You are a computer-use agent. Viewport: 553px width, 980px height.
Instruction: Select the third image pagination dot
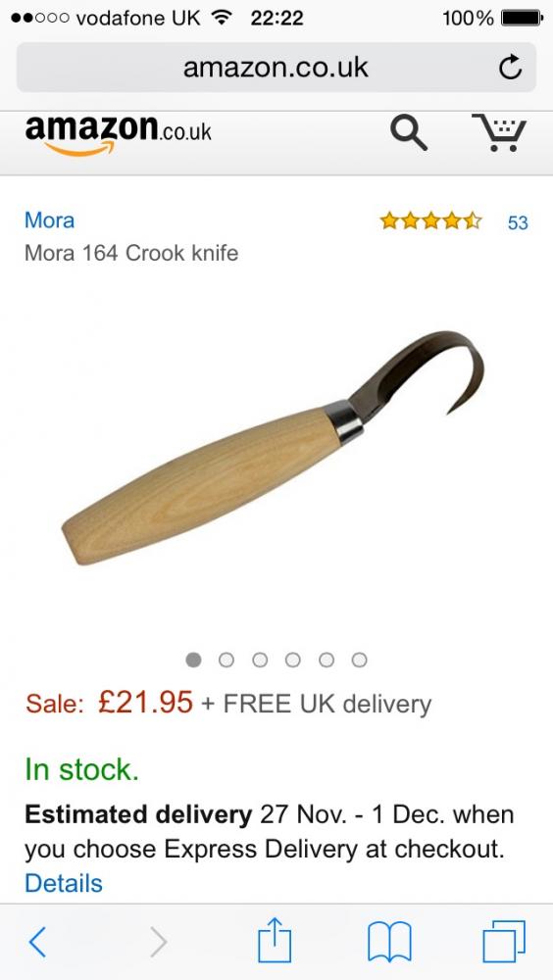(260, 660)
